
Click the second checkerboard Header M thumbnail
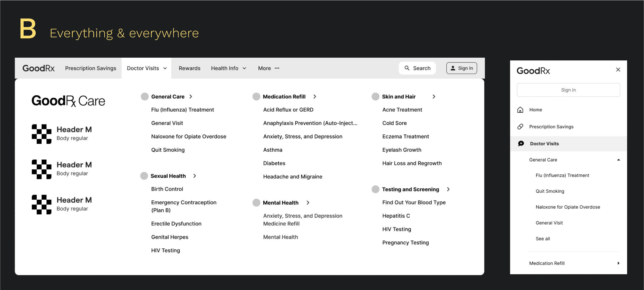(42, 169)
